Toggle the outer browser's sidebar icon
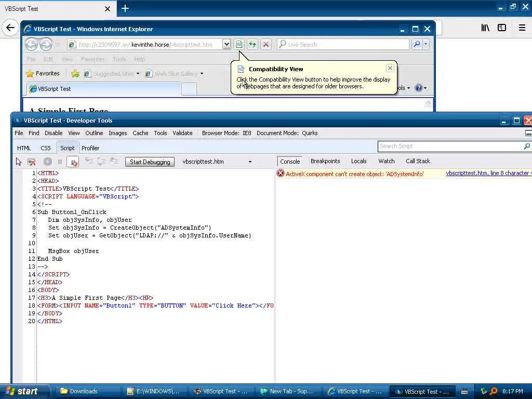Screen dimensions: 532x399 502,28
